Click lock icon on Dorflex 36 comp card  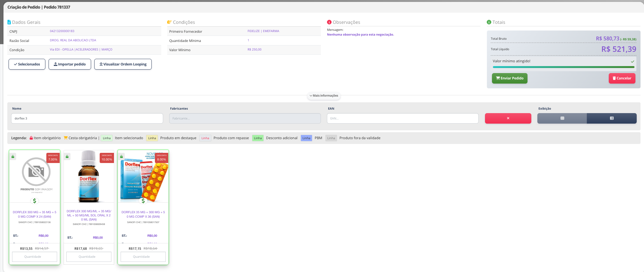(x=122, y=157)
